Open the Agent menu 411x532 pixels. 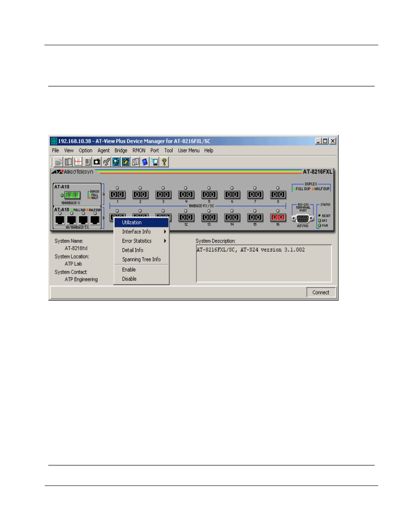tap(103, 151)
